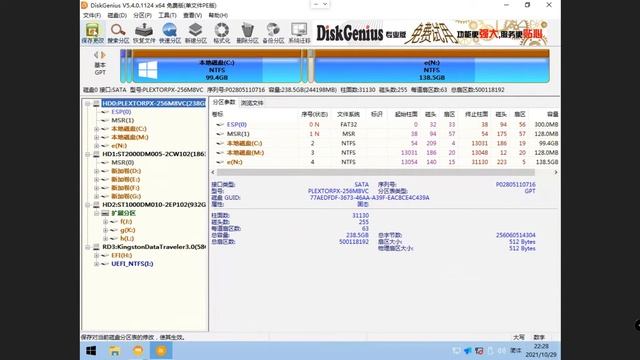640x360 pixels.
Task: Launch the 系统迁移 (System migration) tool
Action: tap(299, 33)
